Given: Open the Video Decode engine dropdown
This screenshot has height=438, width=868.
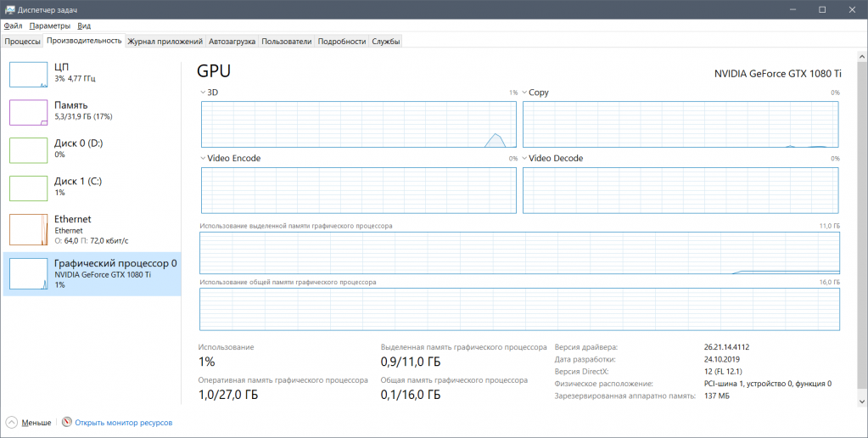Looking at the screenshot, I should pos(525,159).
